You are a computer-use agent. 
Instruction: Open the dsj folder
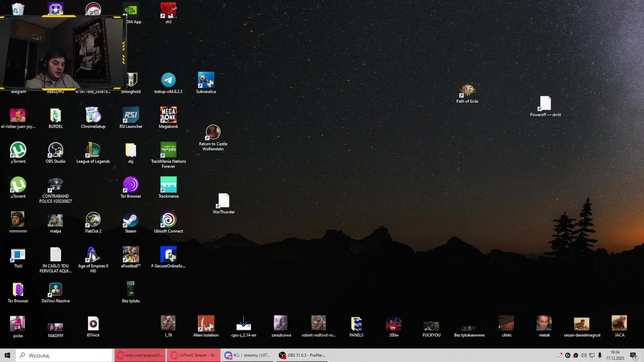pyautogui.click(x=131, y=153)
